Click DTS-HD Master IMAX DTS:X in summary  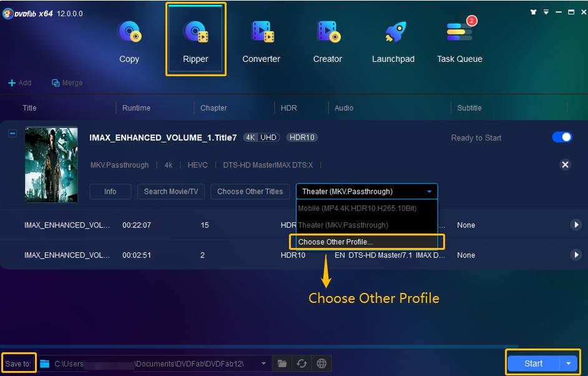268,165
